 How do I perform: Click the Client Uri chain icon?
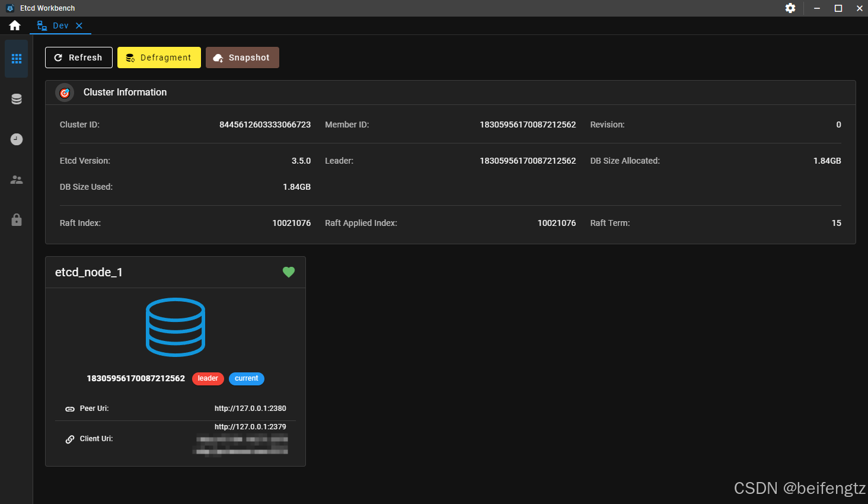pos(70,439)
